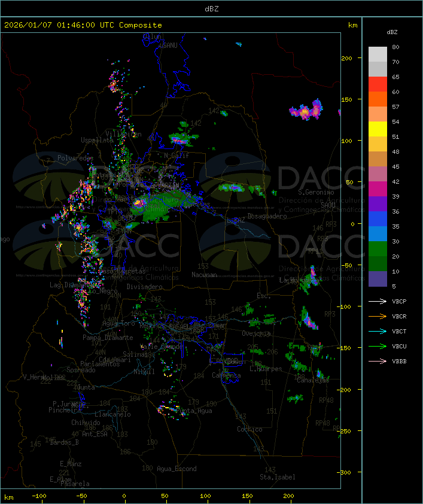Viewport: 423px width, 504px height.
Task: Select the red 60-65 dBZ legend band
Action: pyautogui.click(x=378, y=84)
